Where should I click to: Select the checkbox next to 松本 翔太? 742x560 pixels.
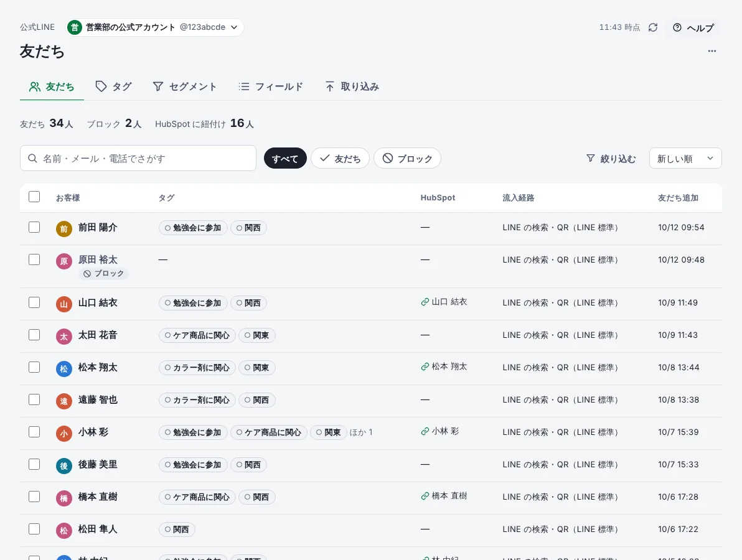(x=34, y=367)
